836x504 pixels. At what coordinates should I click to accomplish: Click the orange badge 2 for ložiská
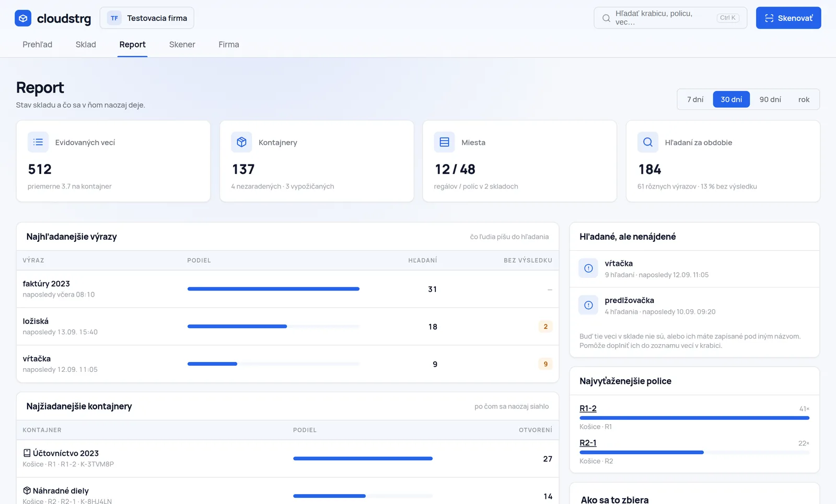point(545,326)
